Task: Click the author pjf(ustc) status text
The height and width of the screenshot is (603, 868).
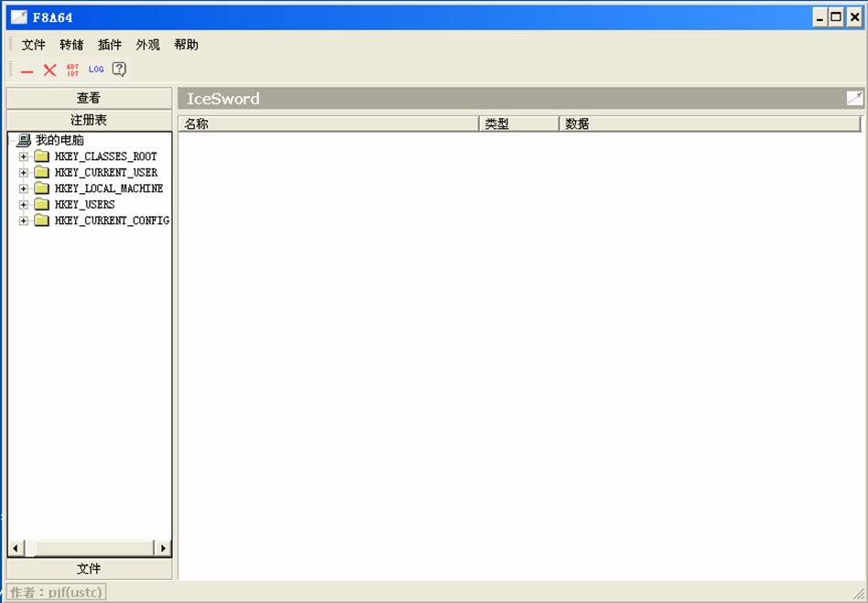Action: pyautogui.click(x=56, y=593)
